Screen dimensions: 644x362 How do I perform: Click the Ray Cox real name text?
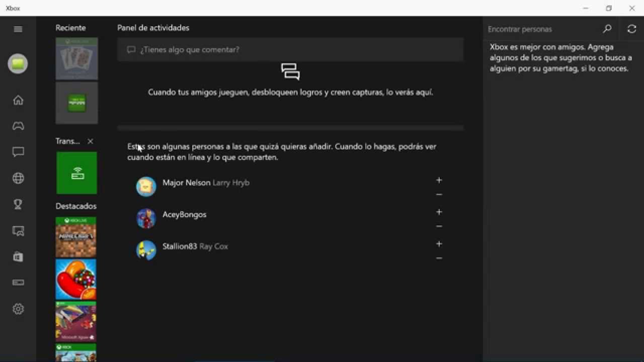point(213,246)
